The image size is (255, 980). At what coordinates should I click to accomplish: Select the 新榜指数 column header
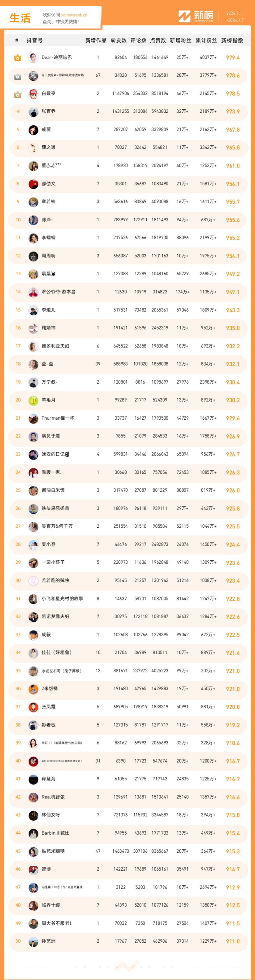point(232,40)
